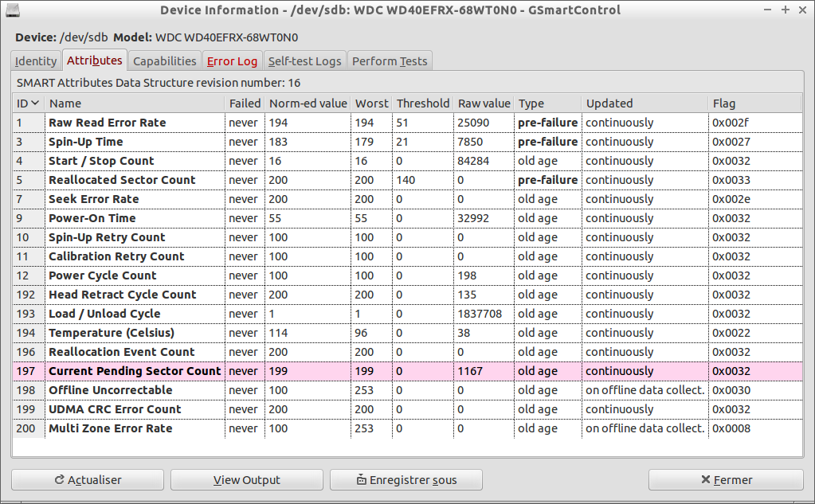The image size is (815, 504).
Task: Click norm-ed value 114 of Temperature
Action: pos(278,333)
